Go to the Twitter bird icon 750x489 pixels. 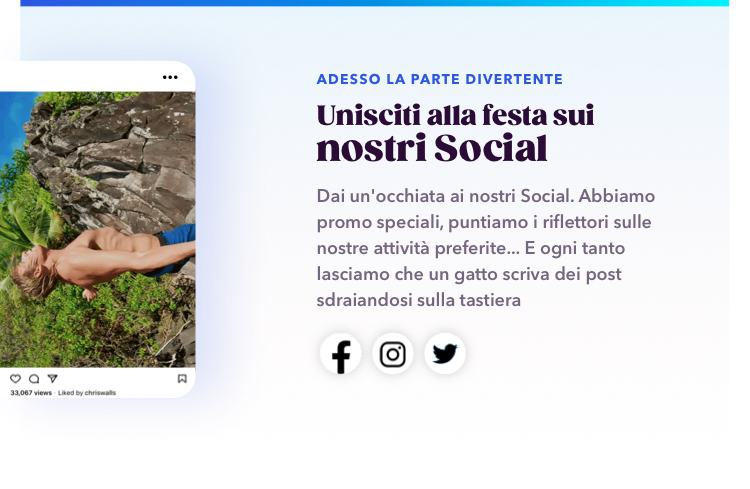(x=445, y=354)
